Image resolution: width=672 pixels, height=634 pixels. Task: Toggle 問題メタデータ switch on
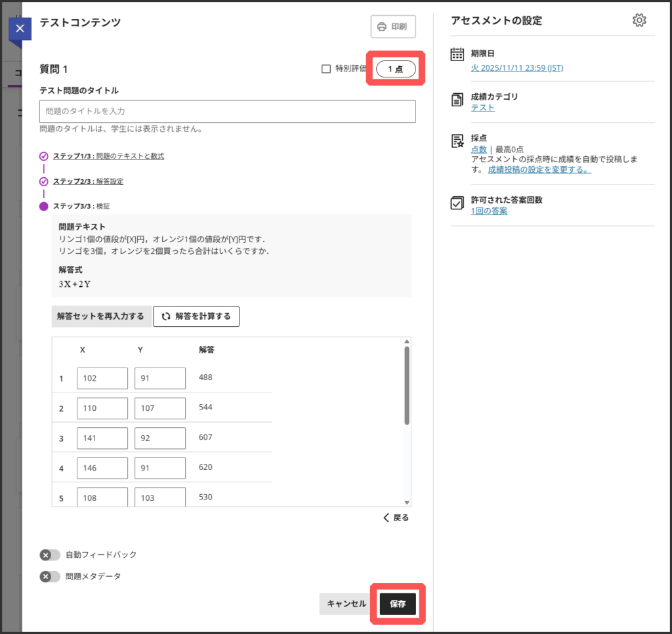coord(50,577)
